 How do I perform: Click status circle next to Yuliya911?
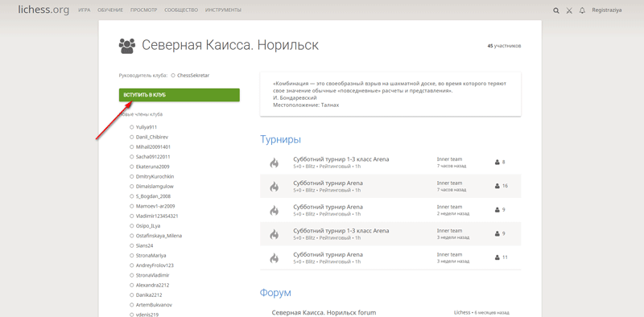(131, 127)
